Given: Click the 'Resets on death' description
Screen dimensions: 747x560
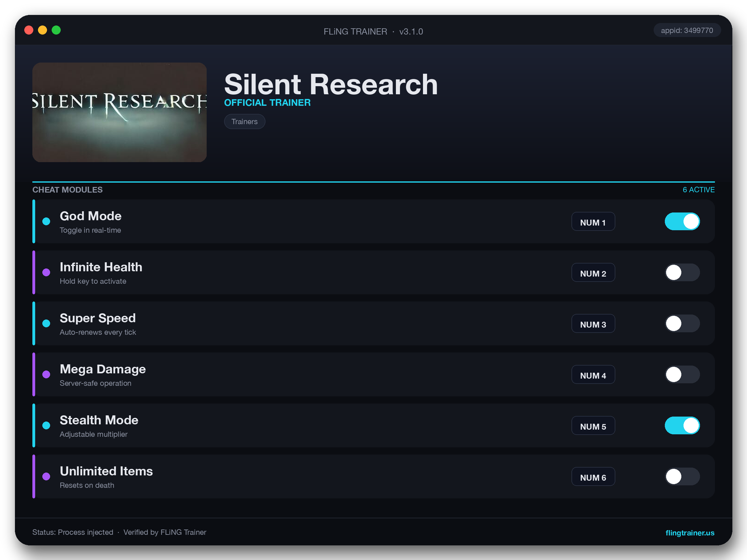Looking at the screenshot, I should pos(87,485).
